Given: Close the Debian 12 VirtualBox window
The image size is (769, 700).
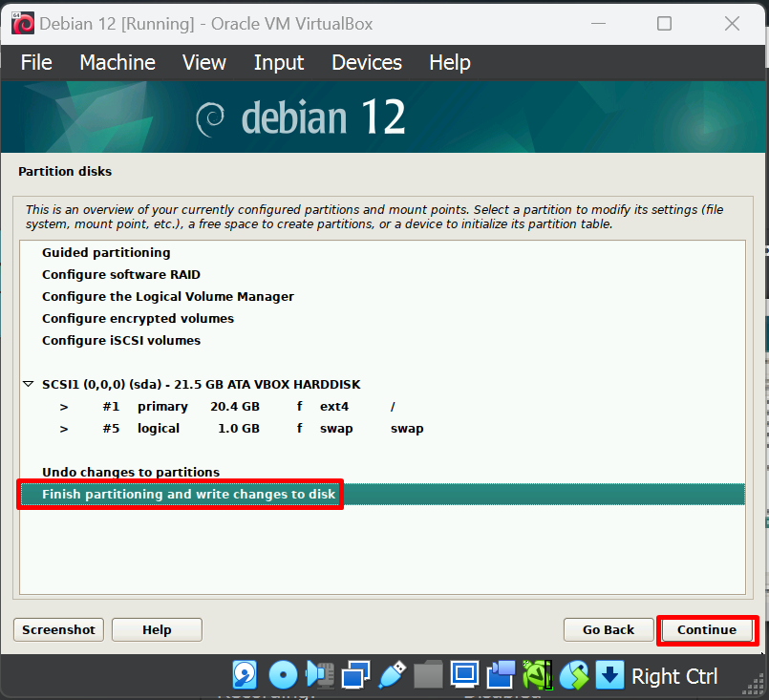Looking at the screenshot, I should (732, 24).
